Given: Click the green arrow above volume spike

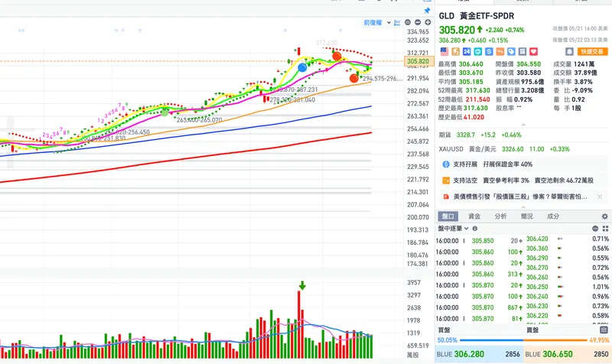Looking at the screenshot, I should 302,285.
